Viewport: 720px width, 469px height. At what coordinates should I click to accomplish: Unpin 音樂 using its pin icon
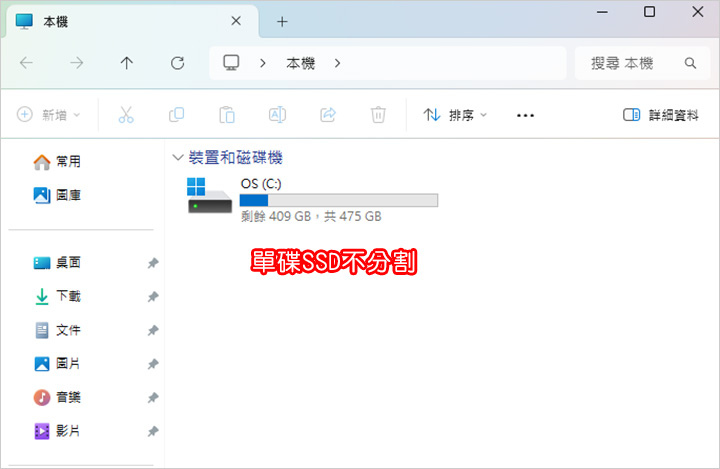(x=153, y=397)
